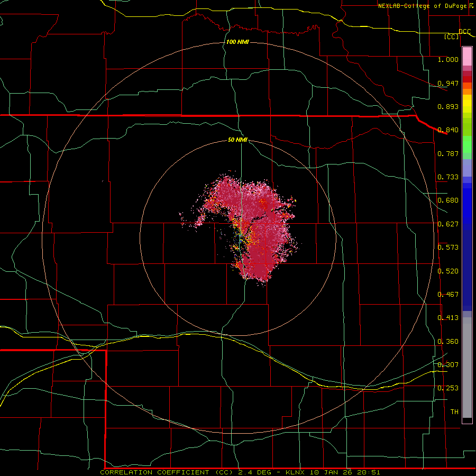Click the 0.787 scale value

pos(448,153)
